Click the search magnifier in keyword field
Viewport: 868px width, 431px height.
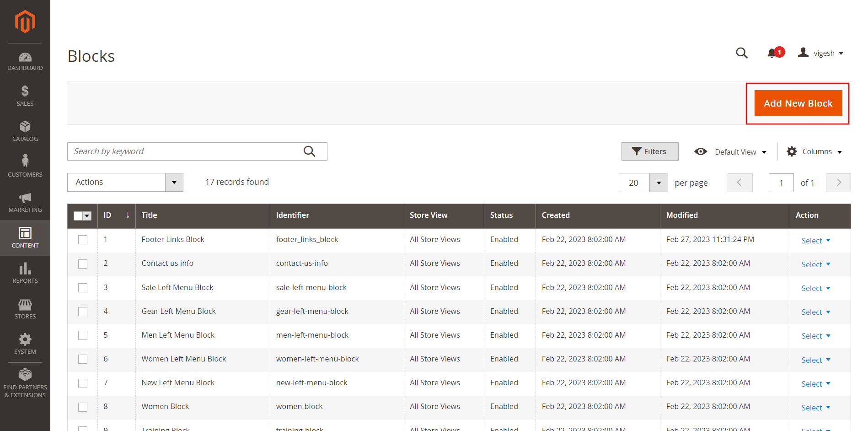coord(310,151)
